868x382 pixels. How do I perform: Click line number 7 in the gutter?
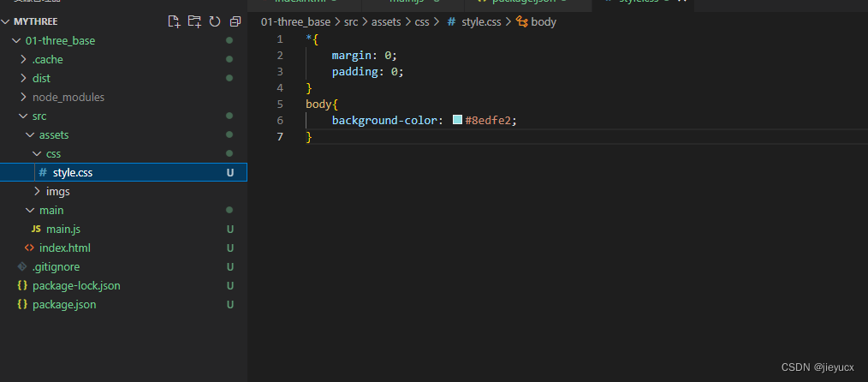[x=280, y=136]
